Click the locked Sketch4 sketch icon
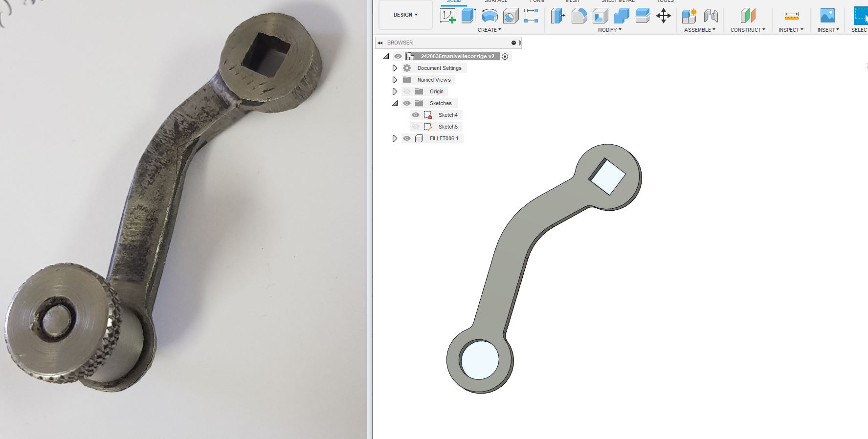Image resolution: width=868 pixels, height=439 pixels. coord(428,115)
